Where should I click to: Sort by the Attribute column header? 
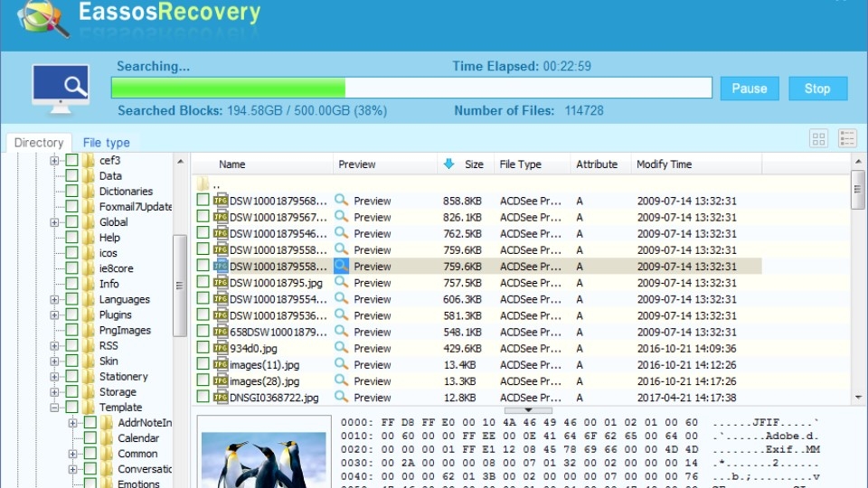point(600,164)
